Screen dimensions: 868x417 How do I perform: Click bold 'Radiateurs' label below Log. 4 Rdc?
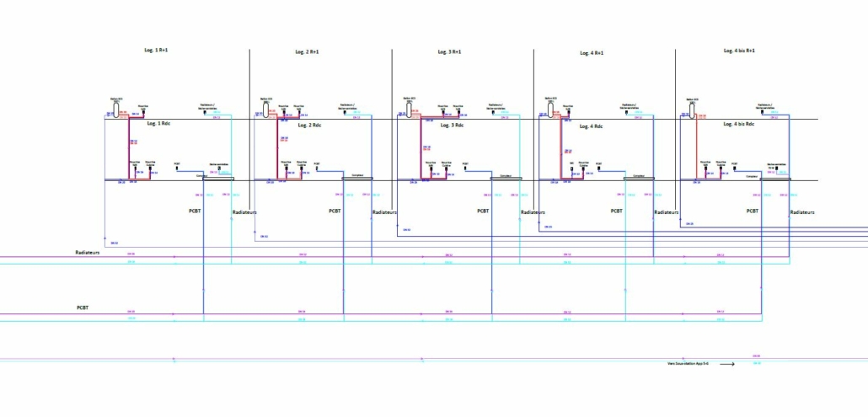click(667, 212)
